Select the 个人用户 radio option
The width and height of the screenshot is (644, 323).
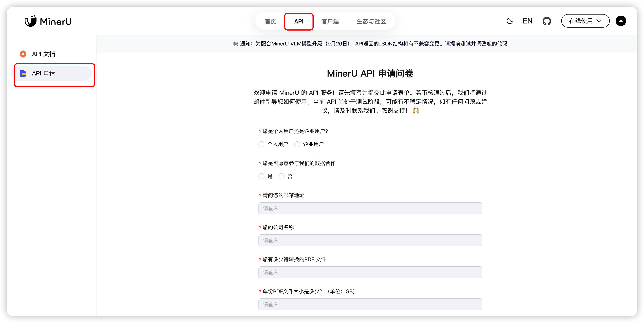point(261,144)
